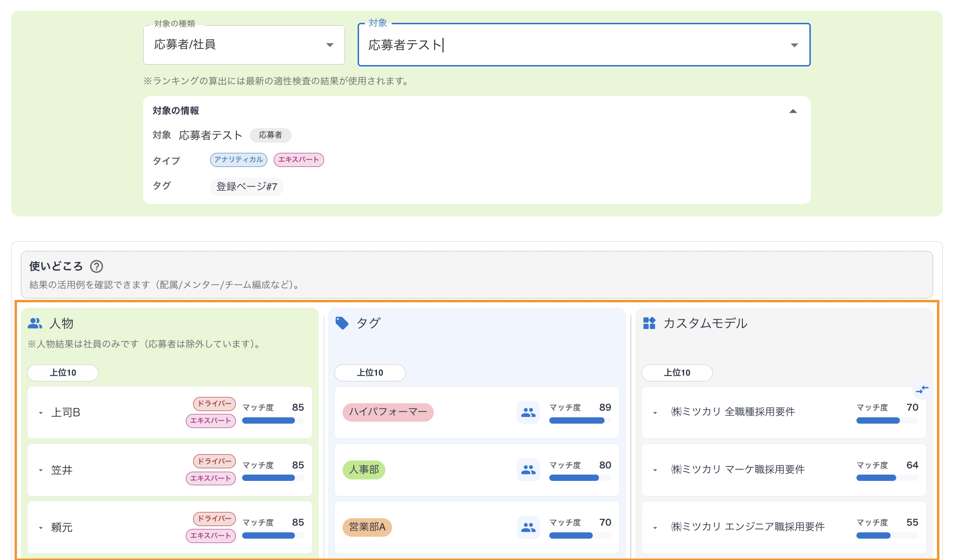
Task: Click 上位10 chip under 人物
Action: pos(63,373)
